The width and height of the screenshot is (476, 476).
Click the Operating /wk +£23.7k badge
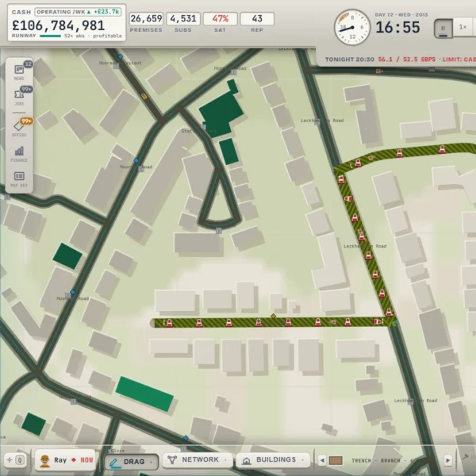coord(79,12)
